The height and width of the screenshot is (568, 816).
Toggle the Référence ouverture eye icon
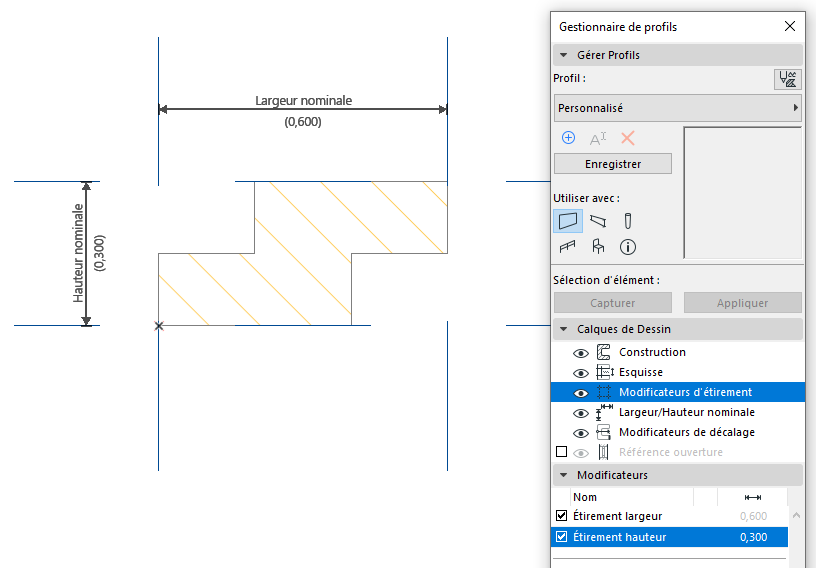[581, 453]
